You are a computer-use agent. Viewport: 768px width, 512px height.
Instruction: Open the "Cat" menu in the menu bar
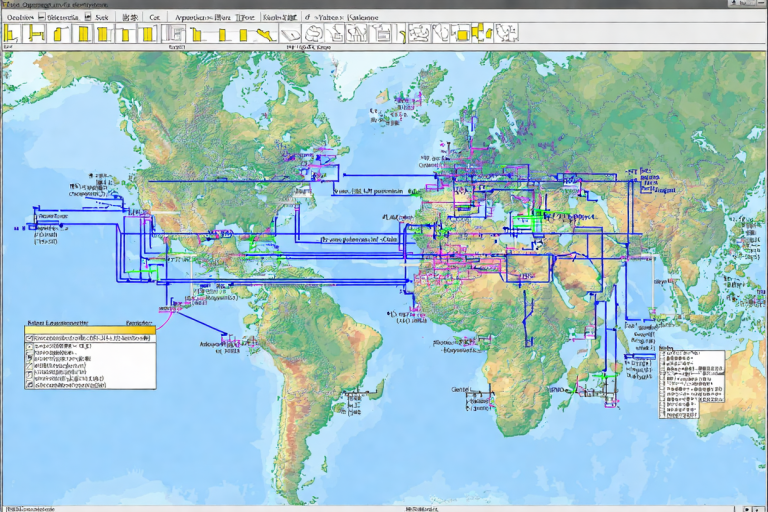click(x=154, y=17)
